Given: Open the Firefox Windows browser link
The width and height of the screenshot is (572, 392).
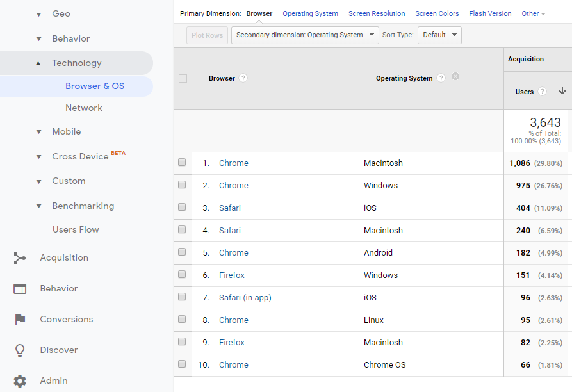Looking at the screenshot, I should tap(232, 275).
